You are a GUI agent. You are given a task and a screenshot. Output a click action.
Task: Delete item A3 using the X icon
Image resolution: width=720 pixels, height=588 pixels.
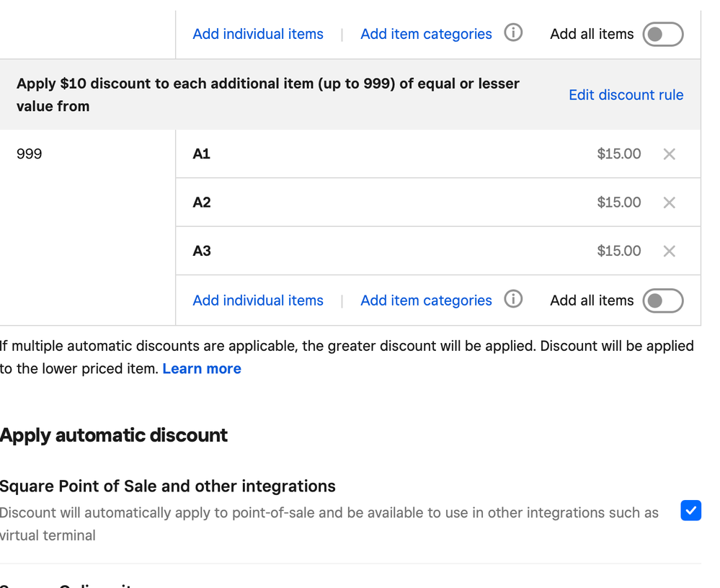pyautogui.click(x=669, y=251)
